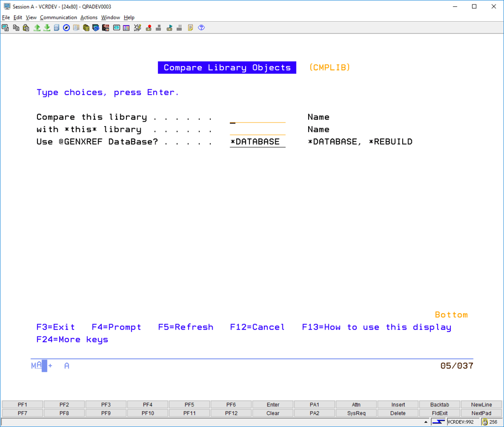Screen dimensions: 504x427
Task: Click the Print Screen toolbar icon
Action: pyautogui.click(x=5, y=28)
